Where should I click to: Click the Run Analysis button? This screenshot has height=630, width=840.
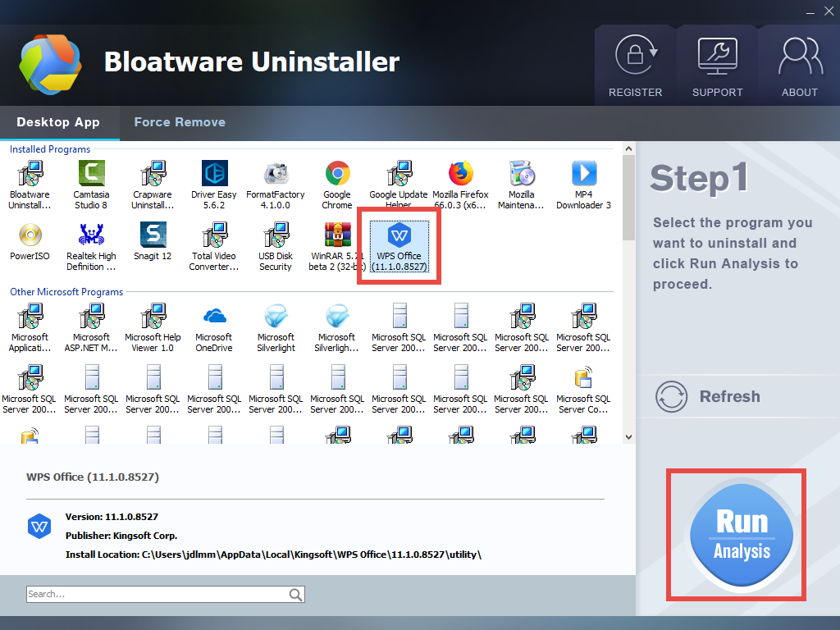click(x=742, y=535)
